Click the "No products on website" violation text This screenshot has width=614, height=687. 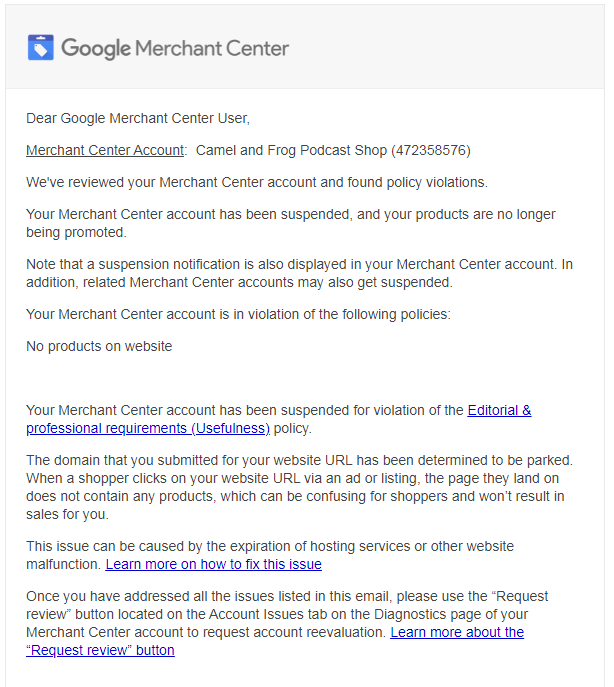click(99, 346)
